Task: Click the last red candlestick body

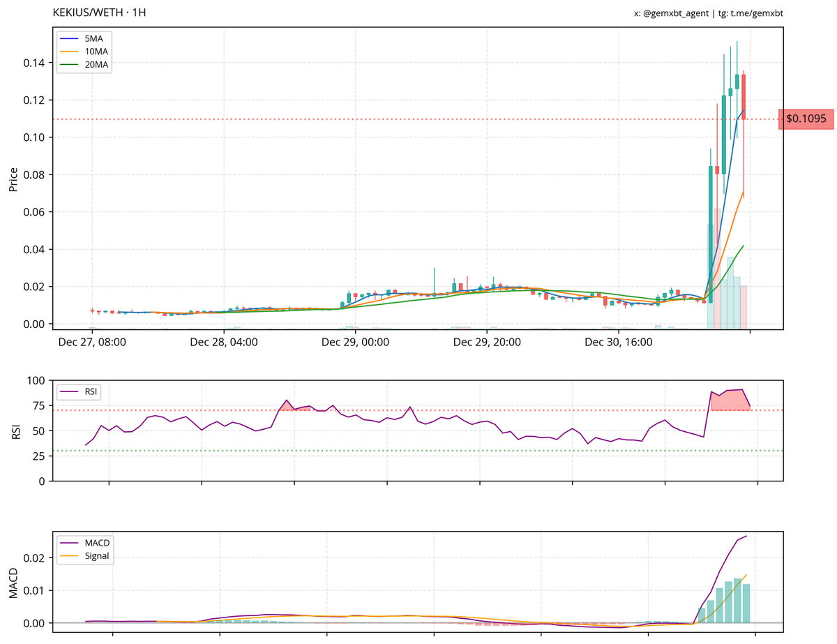Action: click(744, 97)
